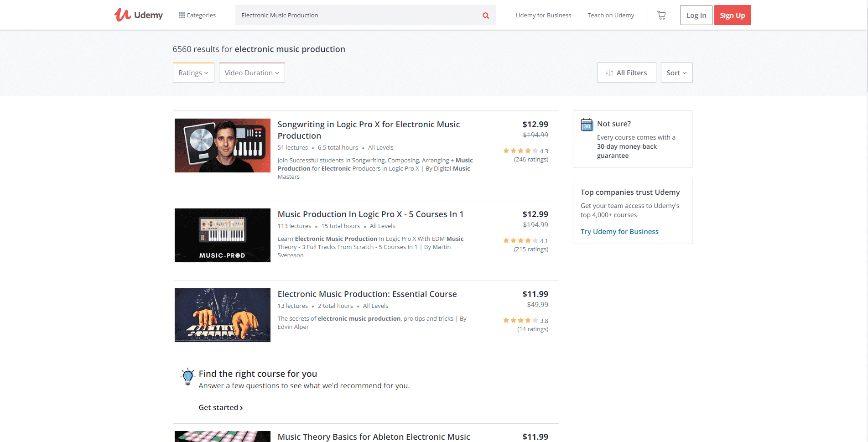Click the '(215 ratings)' text
Screen dimensions: 868x442
coord(531,250)
